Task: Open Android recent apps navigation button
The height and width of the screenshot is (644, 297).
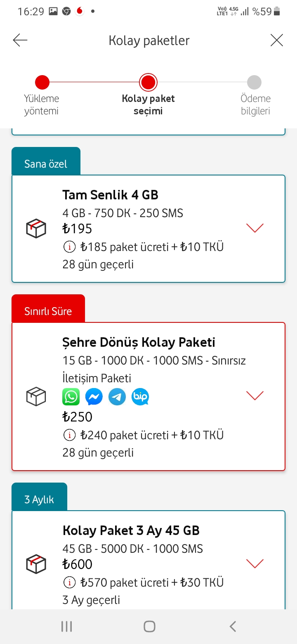Action: tap(66, 626)
